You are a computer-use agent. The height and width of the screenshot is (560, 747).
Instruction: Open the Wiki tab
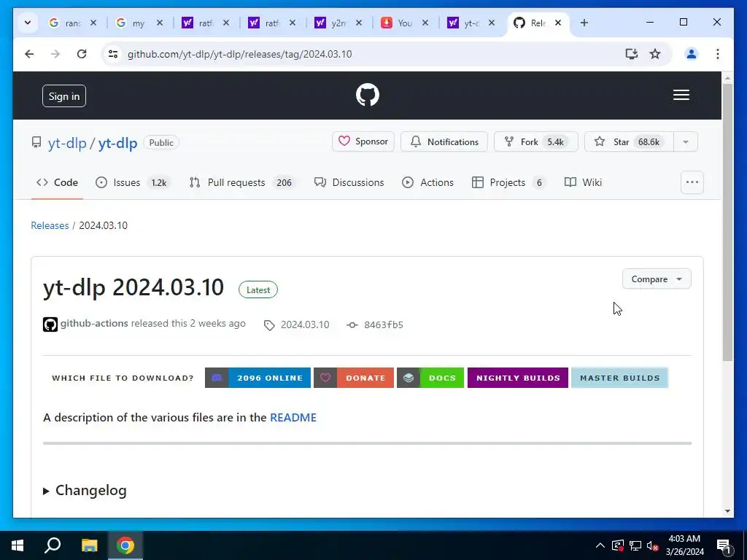583,182
